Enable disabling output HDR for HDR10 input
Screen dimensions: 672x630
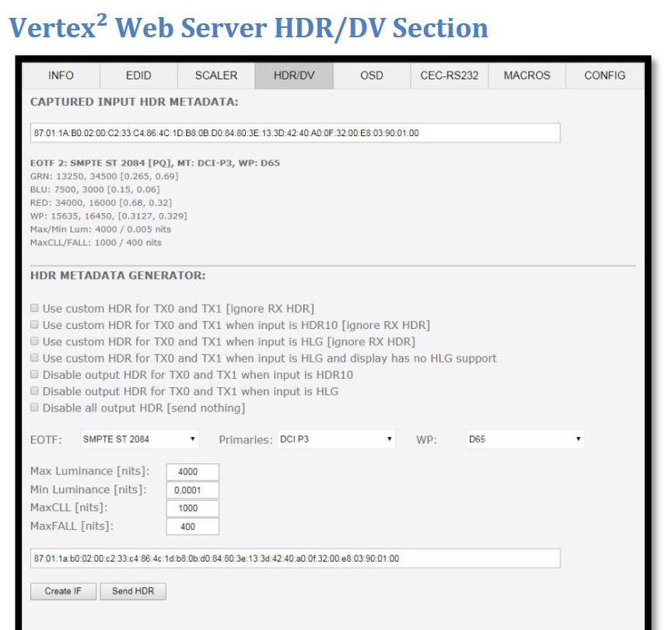pyautogui.click(x=34, y=374)
